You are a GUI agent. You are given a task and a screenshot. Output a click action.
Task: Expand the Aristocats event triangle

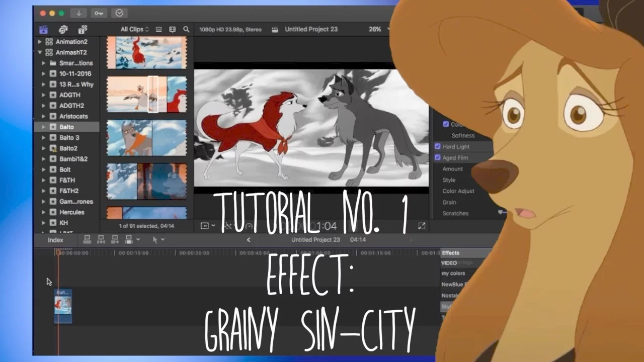44,116
